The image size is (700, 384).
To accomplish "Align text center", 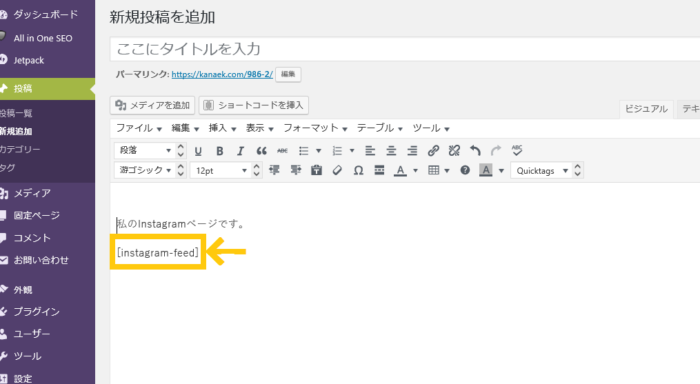I will [x=391, y=151].
